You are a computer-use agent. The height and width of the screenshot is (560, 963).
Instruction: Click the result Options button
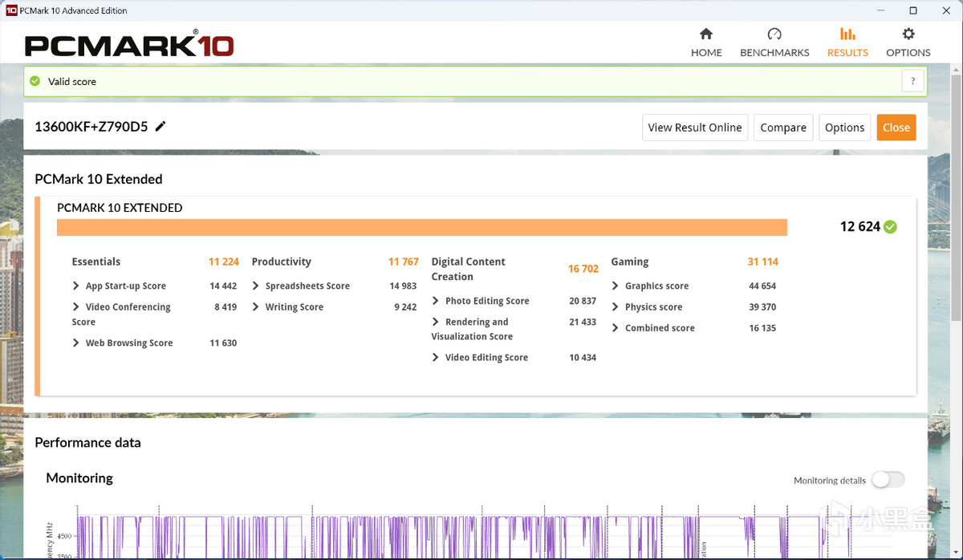point(844,127)
